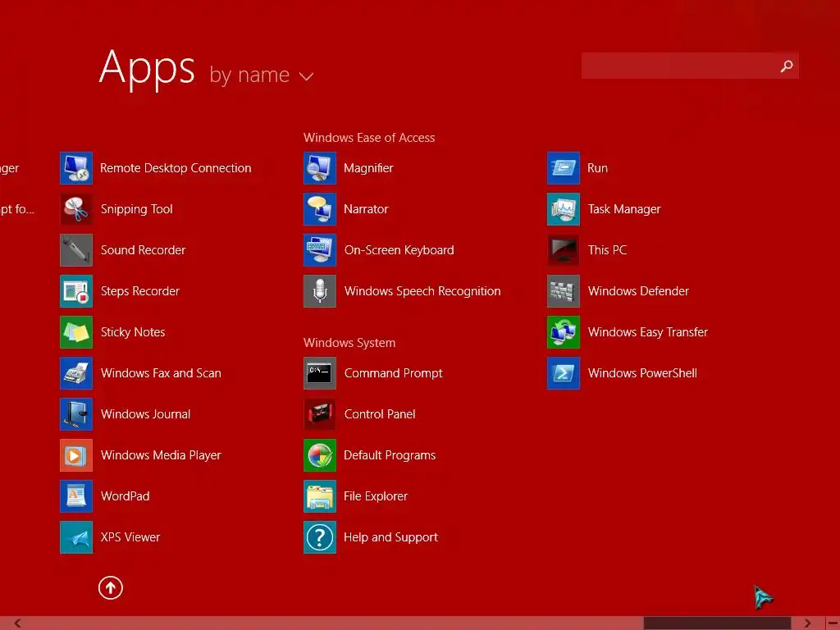840x630 pixels.
Task: Open Help and Support icon
Action: point(320,537)
